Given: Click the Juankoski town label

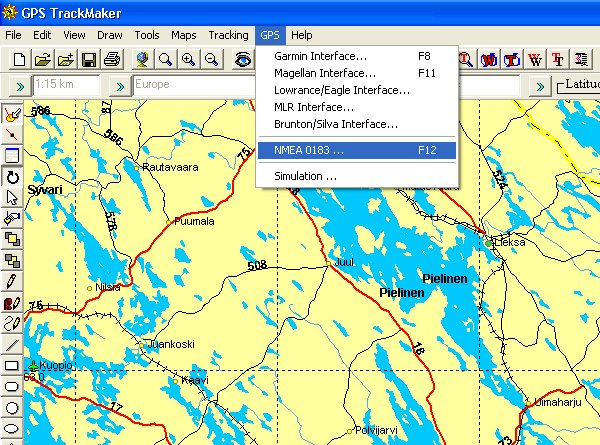Looking at the screenshot, I should (x=171, y=344).
